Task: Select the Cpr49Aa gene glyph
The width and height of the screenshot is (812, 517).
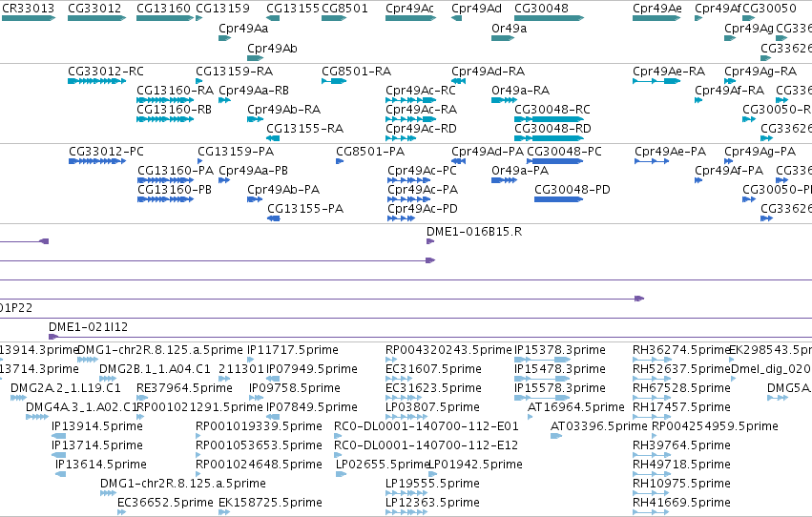Action: [x=225, y=38]
